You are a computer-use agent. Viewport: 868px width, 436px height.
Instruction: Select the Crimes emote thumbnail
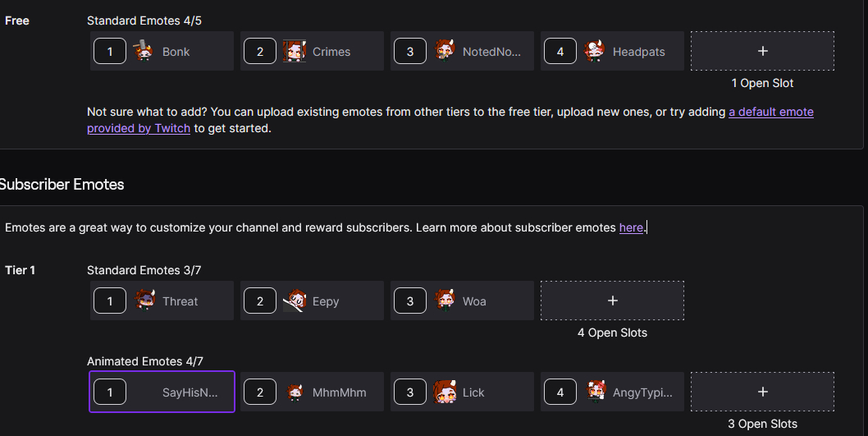[294, 51]
